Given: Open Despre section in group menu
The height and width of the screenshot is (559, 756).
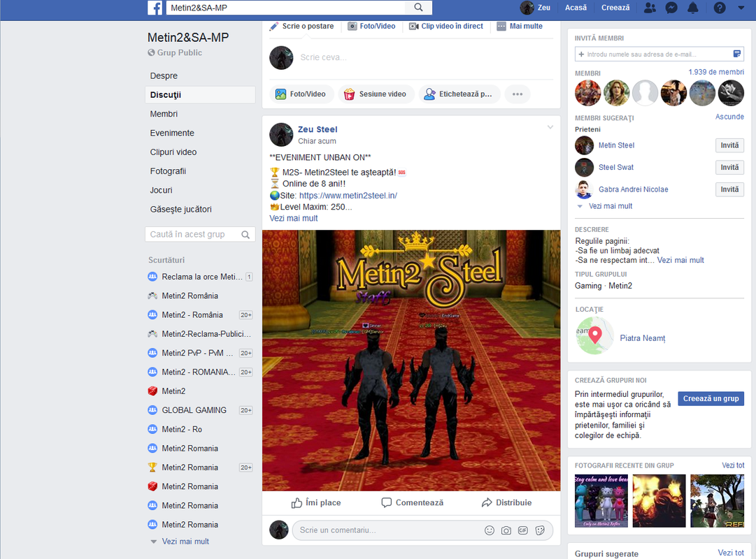Looking at the screenshot, I should coord(164,75).
